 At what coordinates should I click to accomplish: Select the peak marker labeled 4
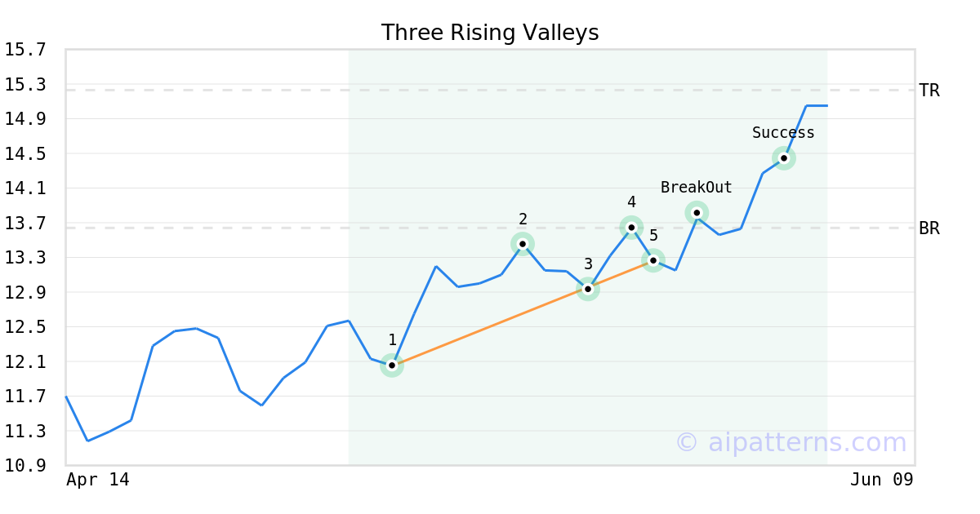[631, 227]
